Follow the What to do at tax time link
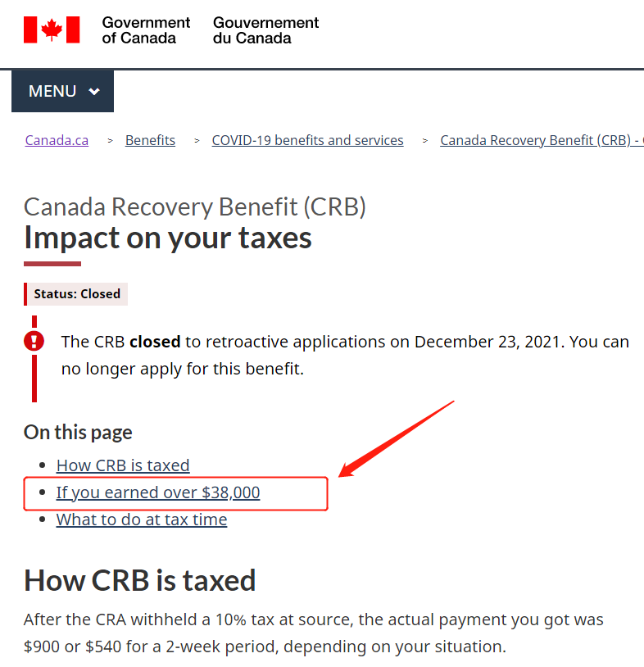The height and width of the screenshot is (667, 644). pos(142,520)
